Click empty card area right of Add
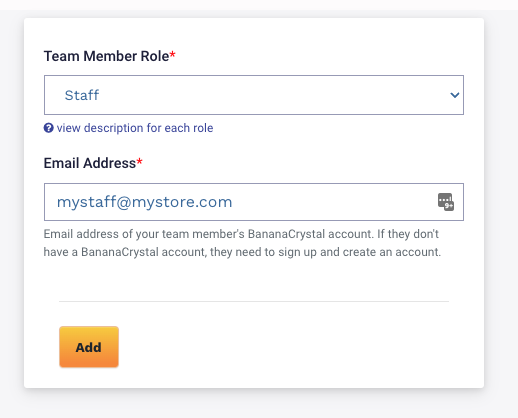 click(283, 347)
